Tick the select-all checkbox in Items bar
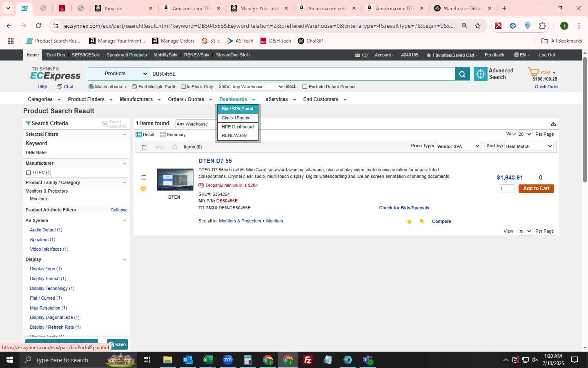588x368 pixels. 144,147
